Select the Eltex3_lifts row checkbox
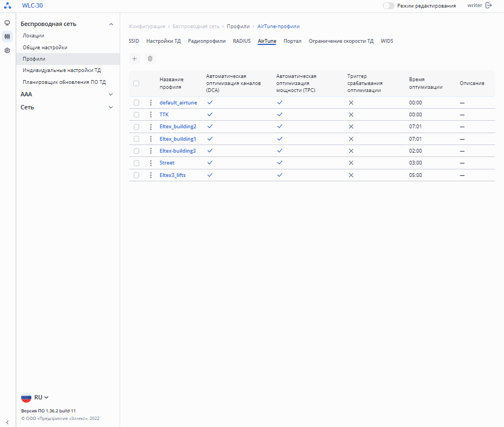 [x=136, y=175]
